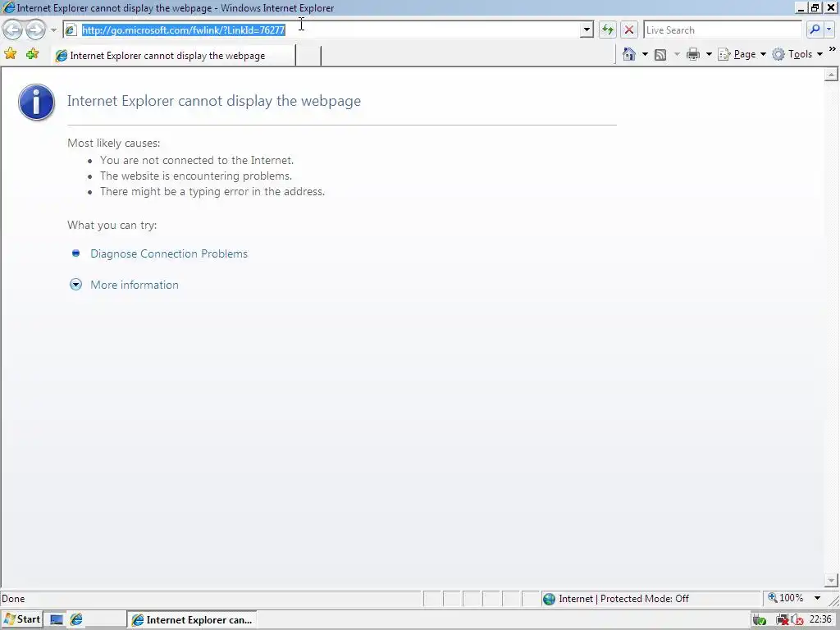
Task: Open the Tools menu
Action: point(797,54)
